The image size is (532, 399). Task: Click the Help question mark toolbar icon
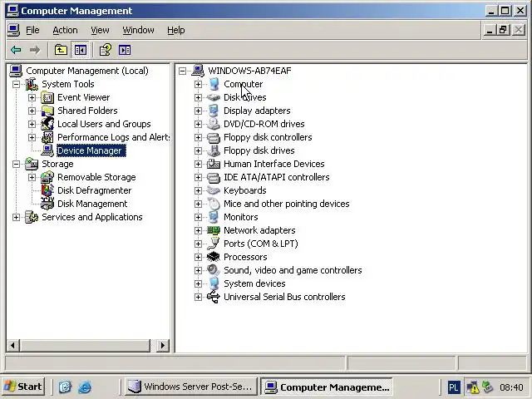[106, 50]
